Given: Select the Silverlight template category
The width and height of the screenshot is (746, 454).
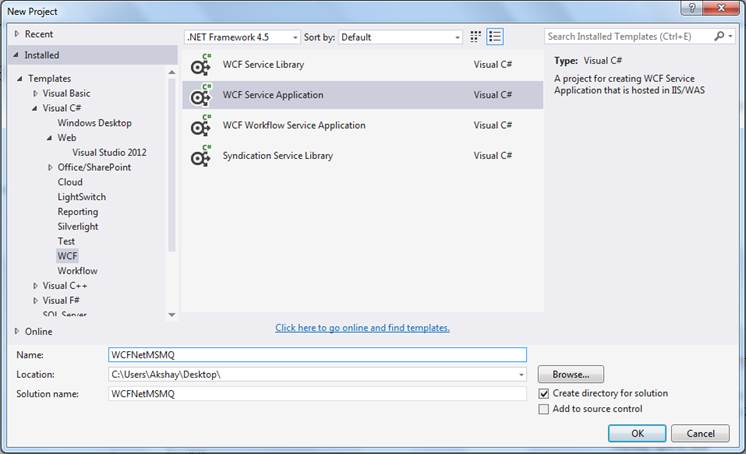Looking at the screenshot, I should click(78, 227).
